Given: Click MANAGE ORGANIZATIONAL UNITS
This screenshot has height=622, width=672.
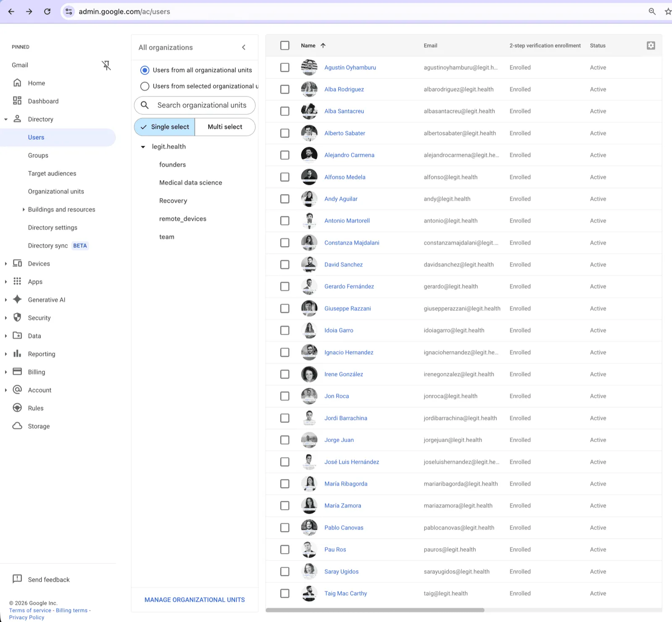Looking at the screenshot, I should pos(194,600).
